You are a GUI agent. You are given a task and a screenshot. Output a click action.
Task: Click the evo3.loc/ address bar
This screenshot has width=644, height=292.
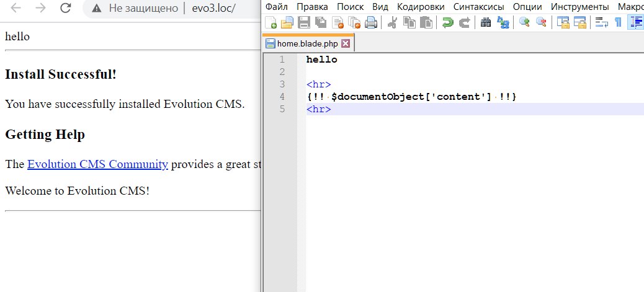[213, 8]
